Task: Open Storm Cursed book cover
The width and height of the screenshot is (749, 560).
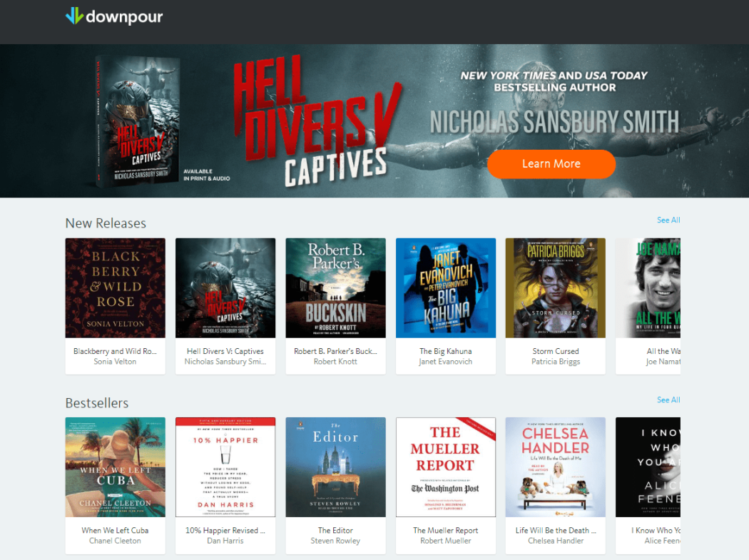Action: [x=556, y=288]
